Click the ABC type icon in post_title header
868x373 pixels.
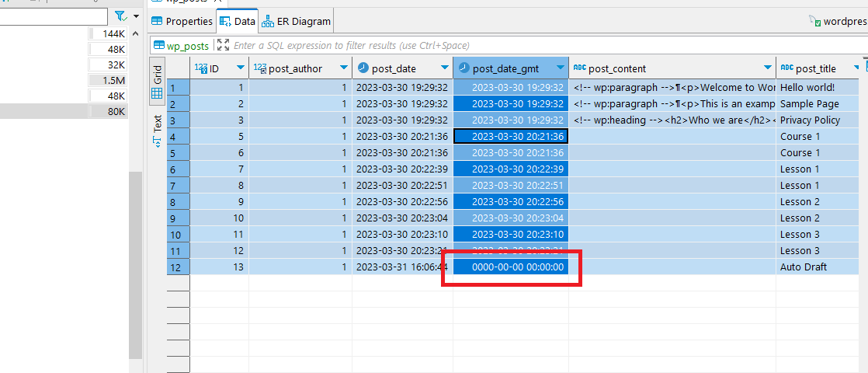pyautogui.click(x=786, y=68)
